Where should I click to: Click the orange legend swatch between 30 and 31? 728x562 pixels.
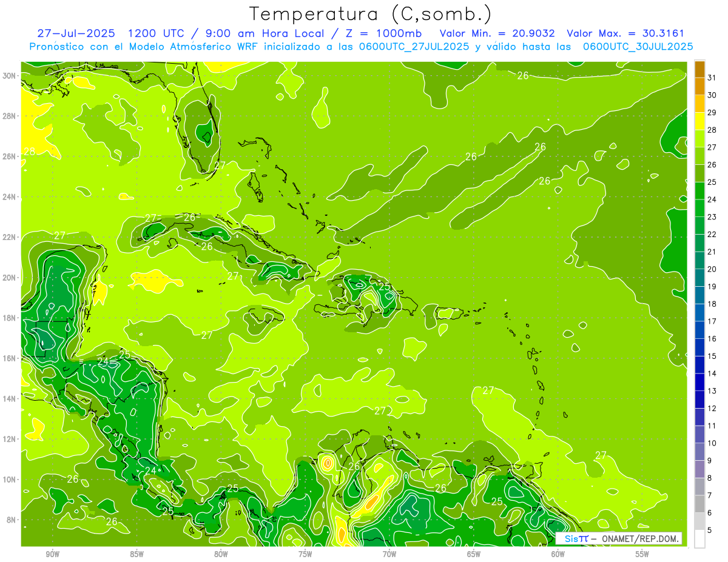pos(699,87)
